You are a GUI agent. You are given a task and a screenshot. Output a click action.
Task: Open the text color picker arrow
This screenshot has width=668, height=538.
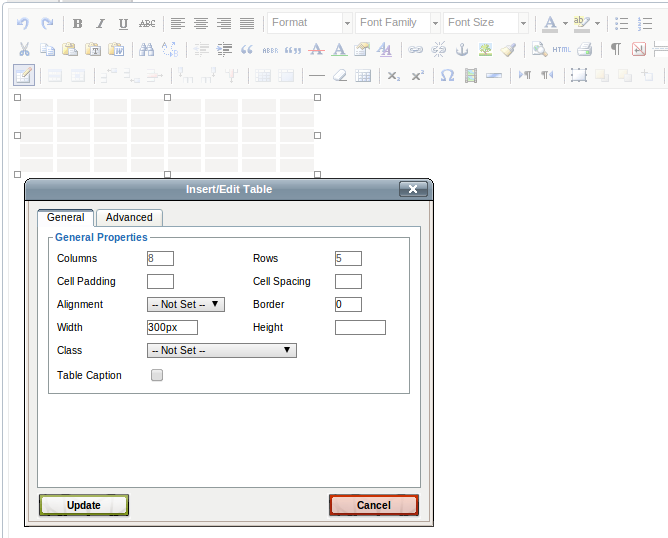[x=565, y=23]
